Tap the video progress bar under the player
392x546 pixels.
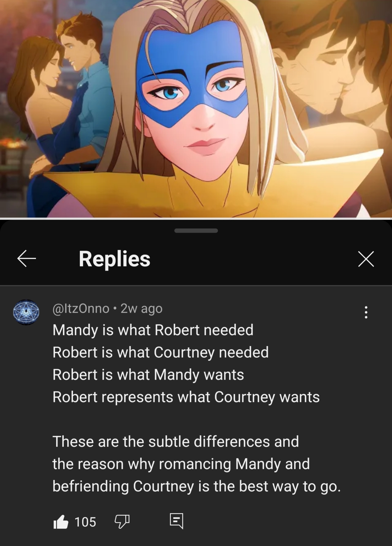(x=196, y=218)
